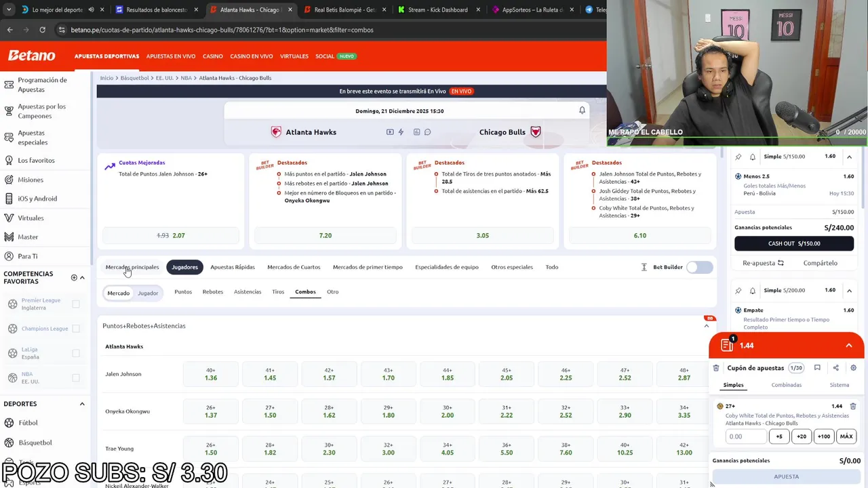Open the Apuestas Deportivas menu
The image size is (868, 488).
pyautogui.click(x=106, y=56)
